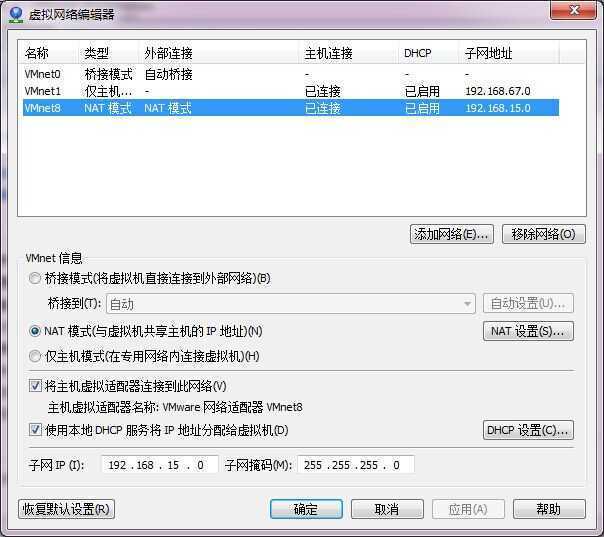Click the 取消 button
This screenshot has height=537, width=604.
pos(387,509)
